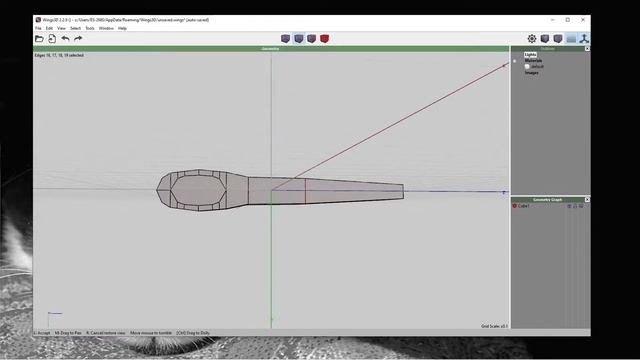
Task: Close the Geometry Graph panel
Action: pos(587,200)
